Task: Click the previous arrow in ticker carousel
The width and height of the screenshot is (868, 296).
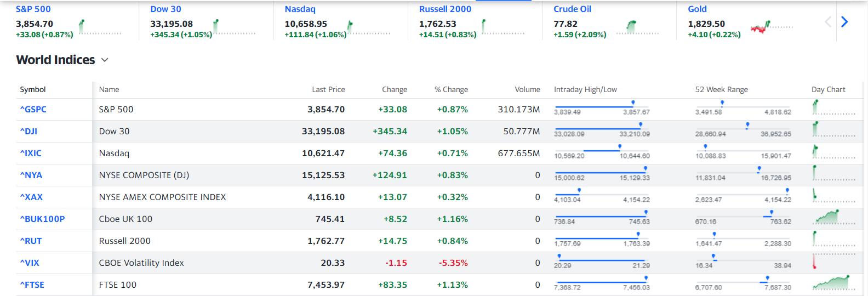Action: [x=828, y=22]
